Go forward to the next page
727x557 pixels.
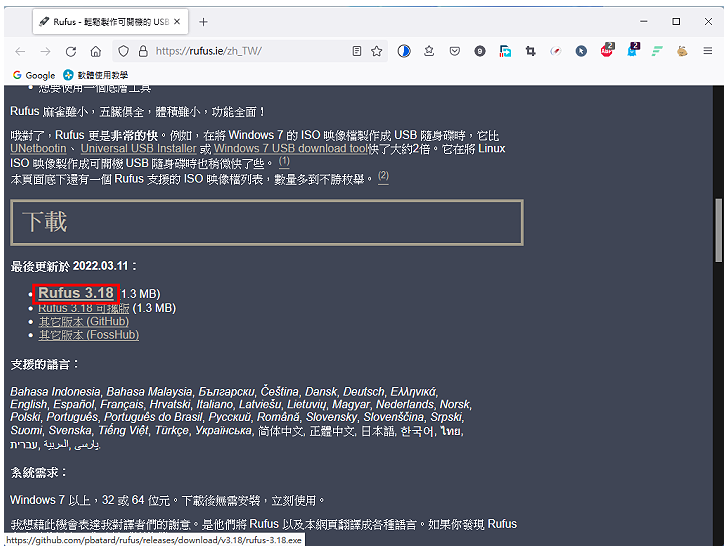(45, 51)
